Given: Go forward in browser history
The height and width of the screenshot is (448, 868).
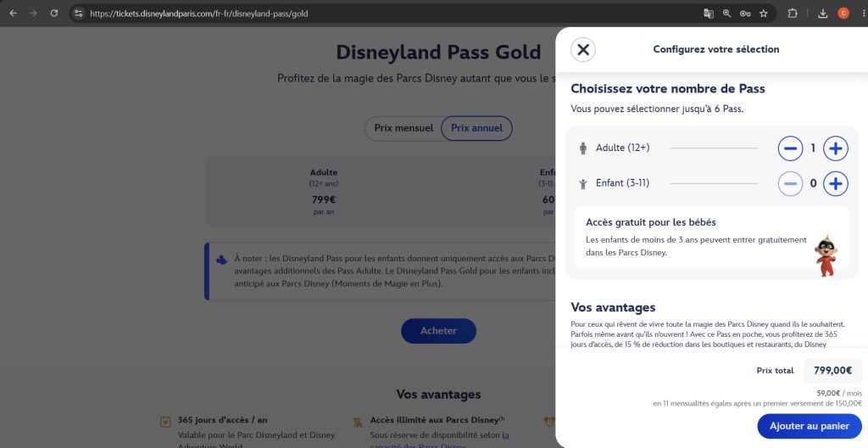Looking at the screenshot, I should [33, 14].
